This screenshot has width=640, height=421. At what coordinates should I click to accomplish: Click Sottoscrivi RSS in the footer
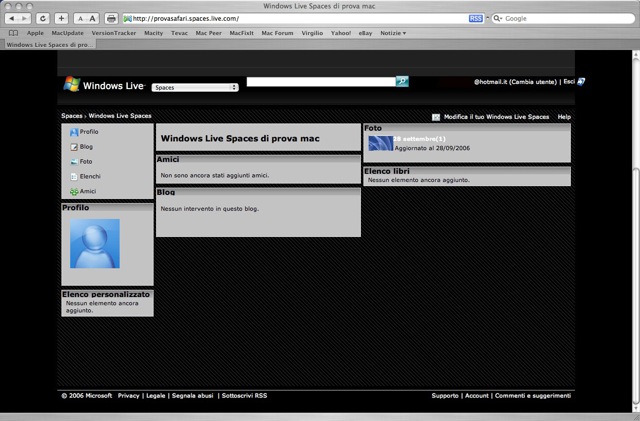pyautogui.click(x=244, y=396)
